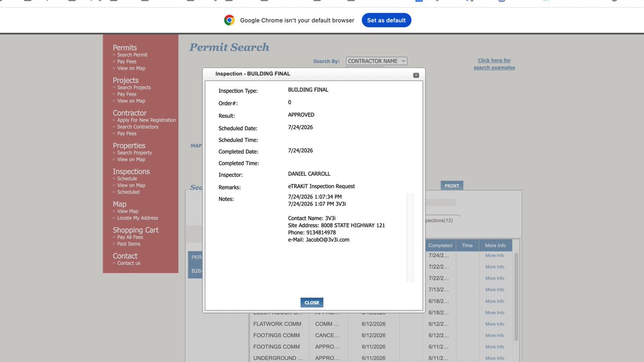The image size is (644, 362).
Task: Click the Time column header
Action: [x=467, y=246]
